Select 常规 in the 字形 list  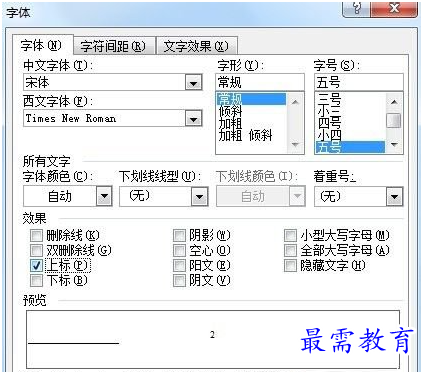pos(251,99)
